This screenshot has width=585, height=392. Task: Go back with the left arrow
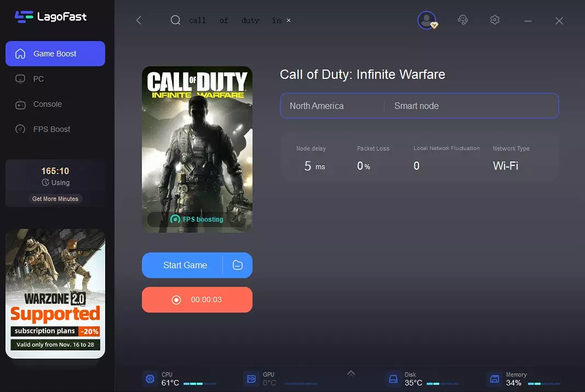(x=139, y=20)
